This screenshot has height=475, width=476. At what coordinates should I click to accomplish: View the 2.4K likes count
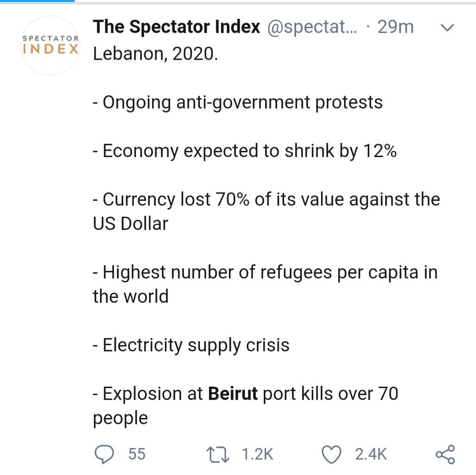click(x=371, y=454)
